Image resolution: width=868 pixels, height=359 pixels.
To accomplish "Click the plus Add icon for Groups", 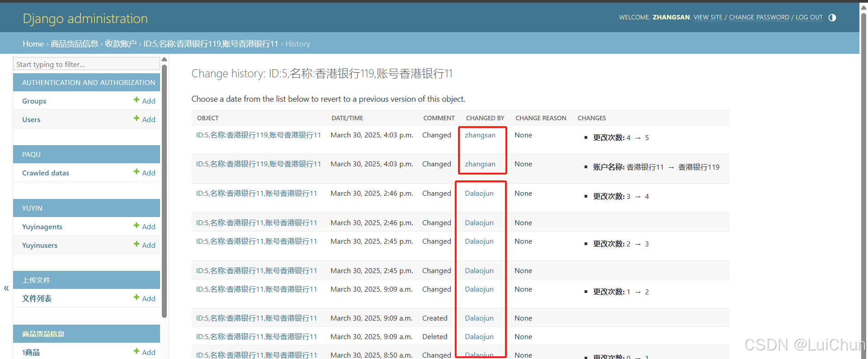I will (137, 100).
